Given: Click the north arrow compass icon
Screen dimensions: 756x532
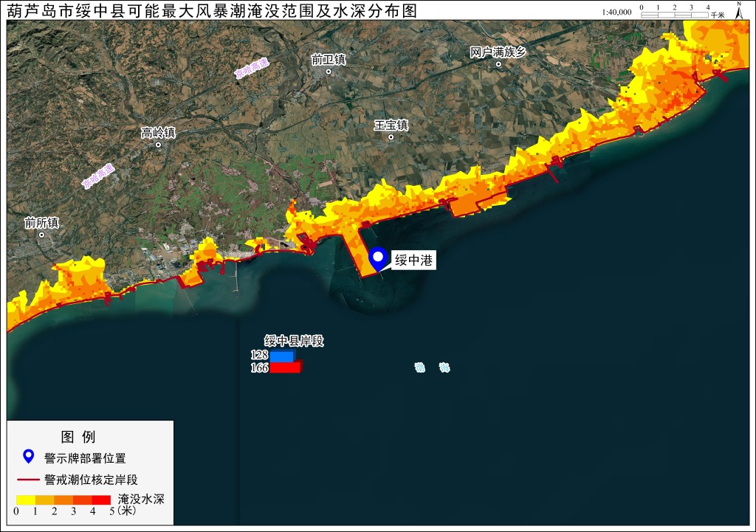Looking at the screenshot, I should point(738,10).
